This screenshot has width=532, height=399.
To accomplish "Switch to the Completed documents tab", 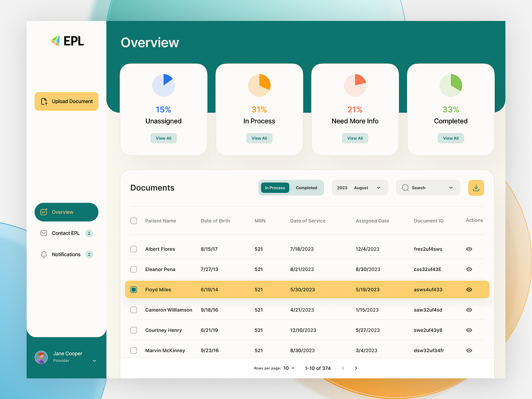I will tap(306, 188).
